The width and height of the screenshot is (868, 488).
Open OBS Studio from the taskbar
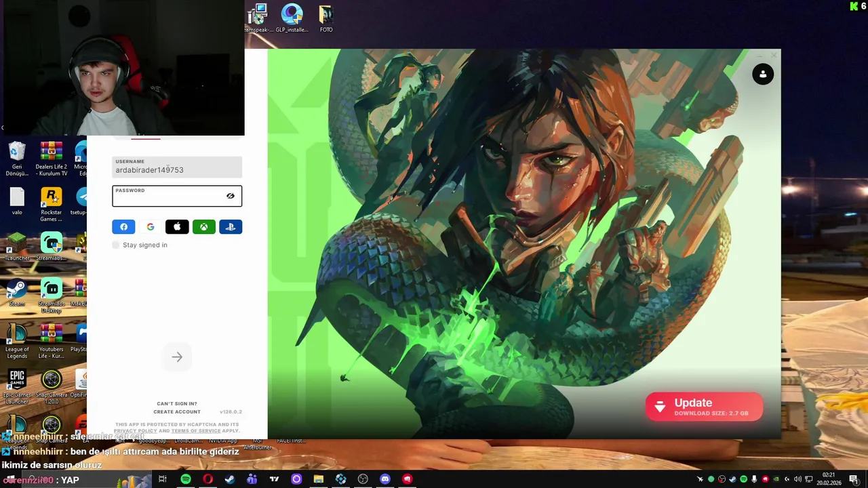[x=363, y=479]
